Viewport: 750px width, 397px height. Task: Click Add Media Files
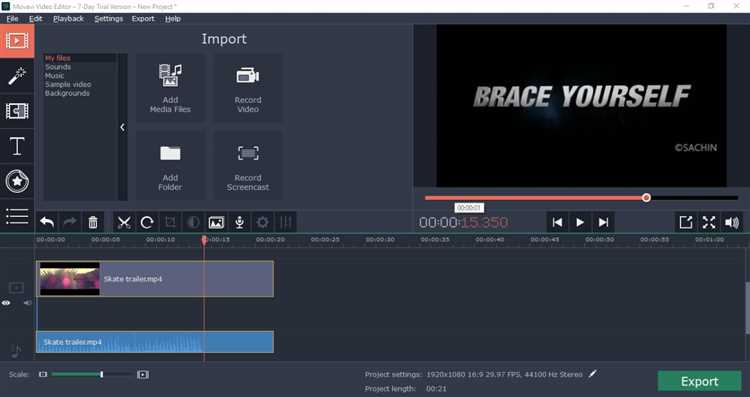tap(170, 88)
